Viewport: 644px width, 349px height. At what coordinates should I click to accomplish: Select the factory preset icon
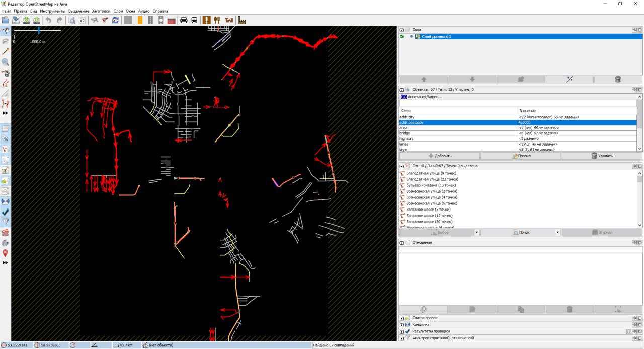[242, 20]
